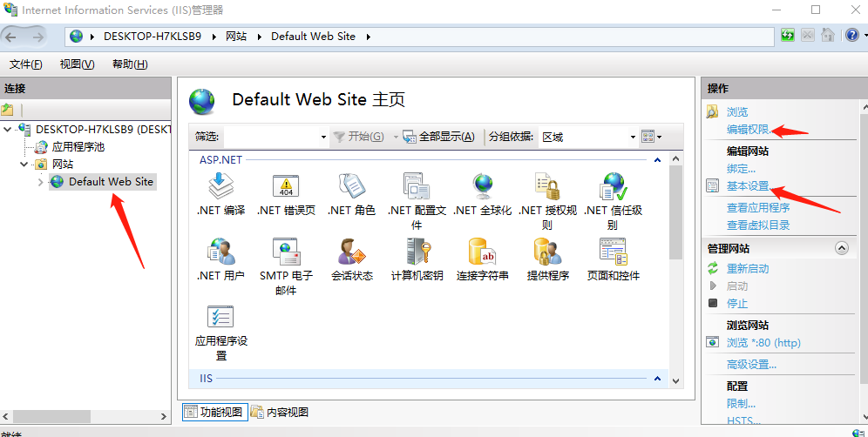Click the create connection icon in 连接 toolbar
868x437 pixels.
[7, 109]
